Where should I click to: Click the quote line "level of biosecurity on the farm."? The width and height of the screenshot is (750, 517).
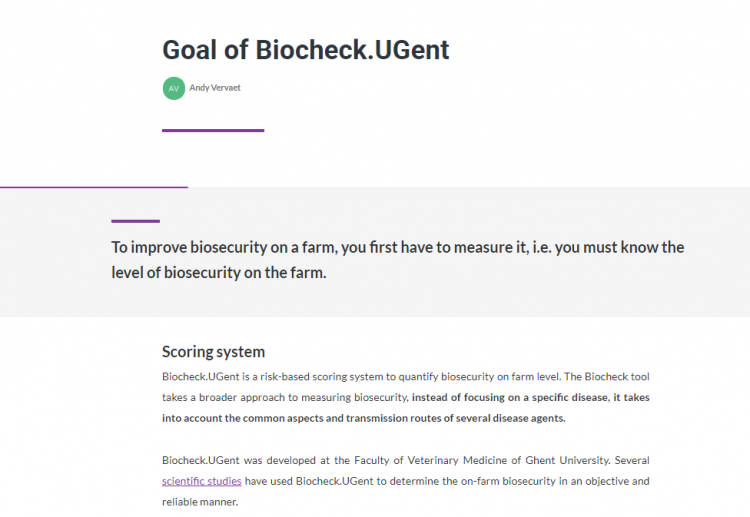(218, 272)
